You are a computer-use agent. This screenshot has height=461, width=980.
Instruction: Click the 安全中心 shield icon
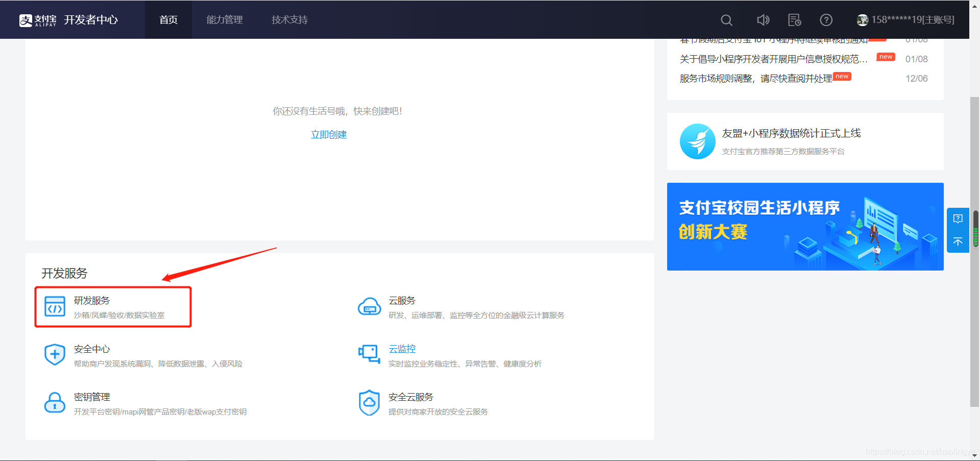tap(55, 354)
